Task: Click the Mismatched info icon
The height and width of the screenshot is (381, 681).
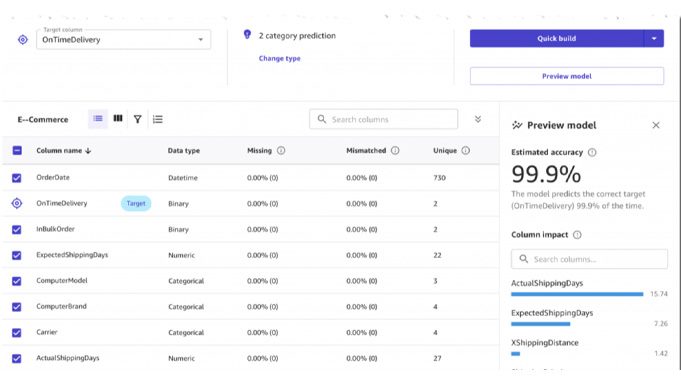Action: pyautogui.click(x=395, y=150)
